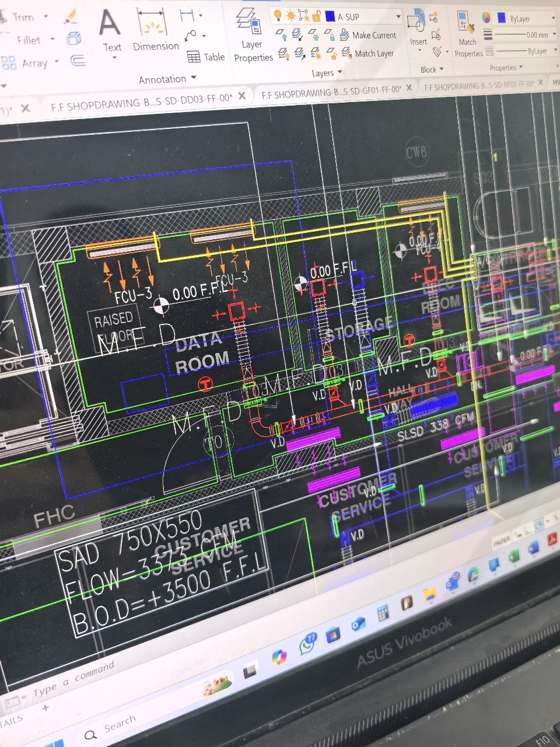The width and height of the screenshot is (560, 747).
Task: Insert a Table from the Annotation panel
Action: [x=206, y=57]
